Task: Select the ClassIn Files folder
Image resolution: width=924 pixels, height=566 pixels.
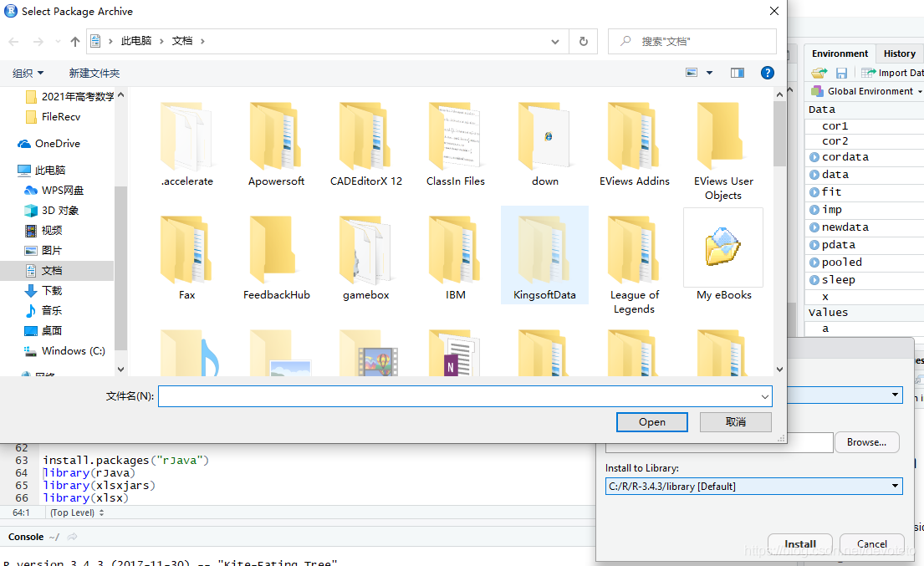Action: point(456,145)
